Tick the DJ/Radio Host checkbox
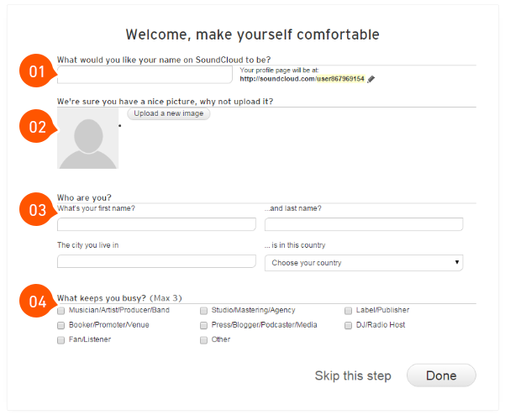 coord(348,325)
